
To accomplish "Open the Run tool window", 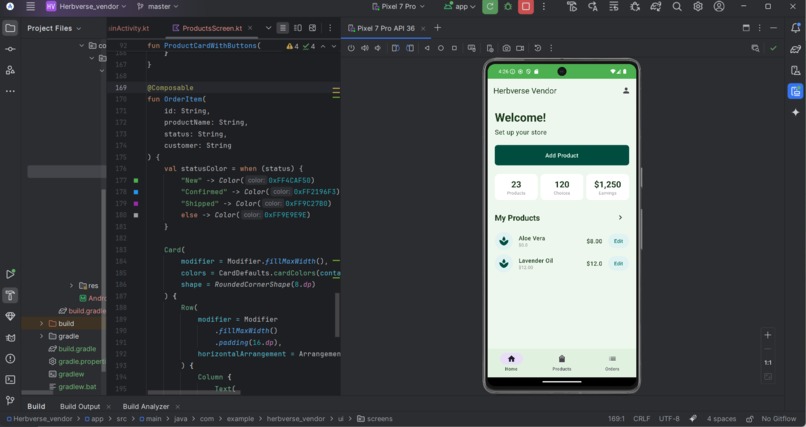I will tap(10, 274).
